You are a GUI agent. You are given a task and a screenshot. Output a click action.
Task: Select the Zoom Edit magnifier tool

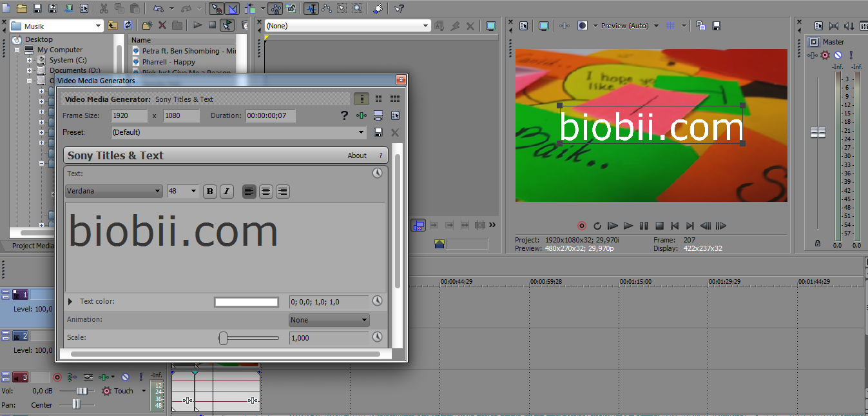(x=357, y=8)
